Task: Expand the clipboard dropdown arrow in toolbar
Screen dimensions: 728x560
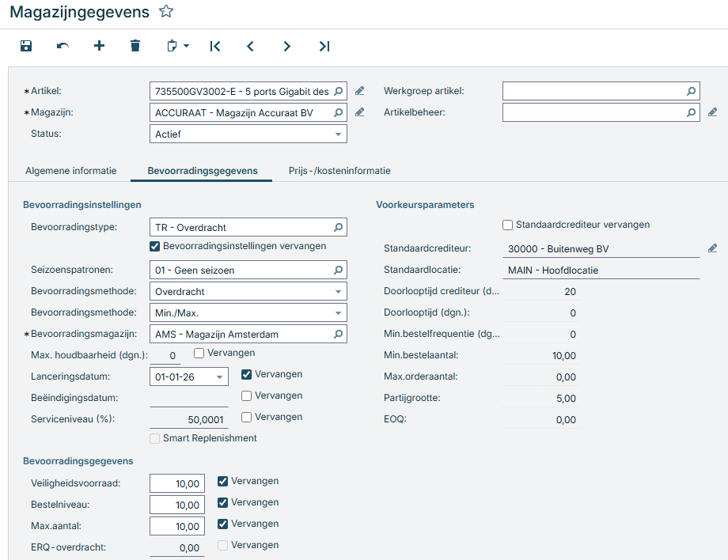Action: (186, 45)
